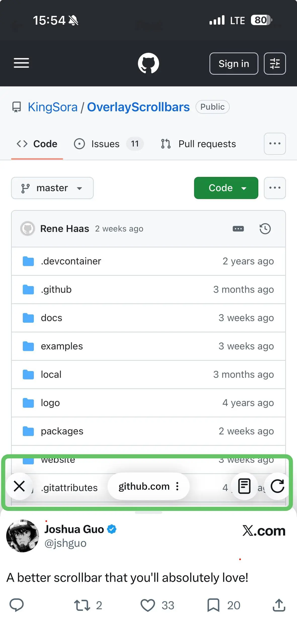Click the 11 issues counter badge

click(x=135, y=144)
